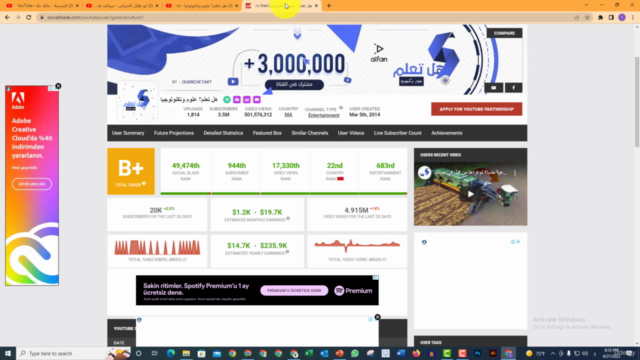Click the MA country link
The width and height of the screenshot is (640, 360).
click(288, 115)
